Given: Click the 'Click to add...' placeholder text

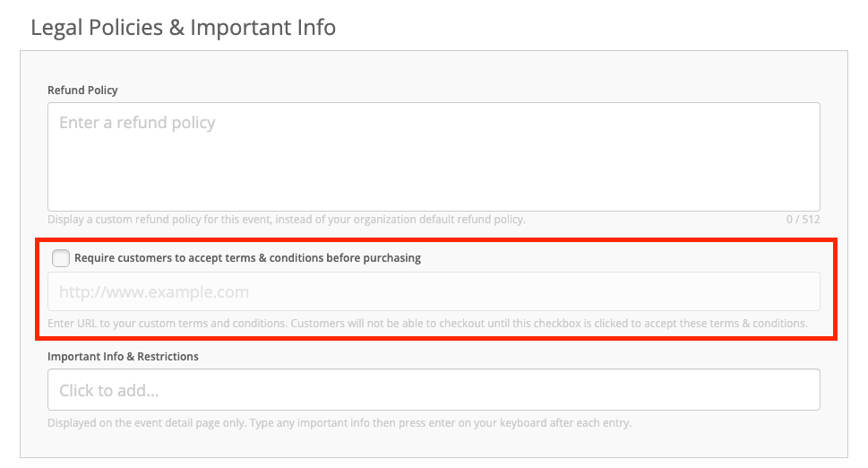Looking at the screenshot, I should [109, 391].
